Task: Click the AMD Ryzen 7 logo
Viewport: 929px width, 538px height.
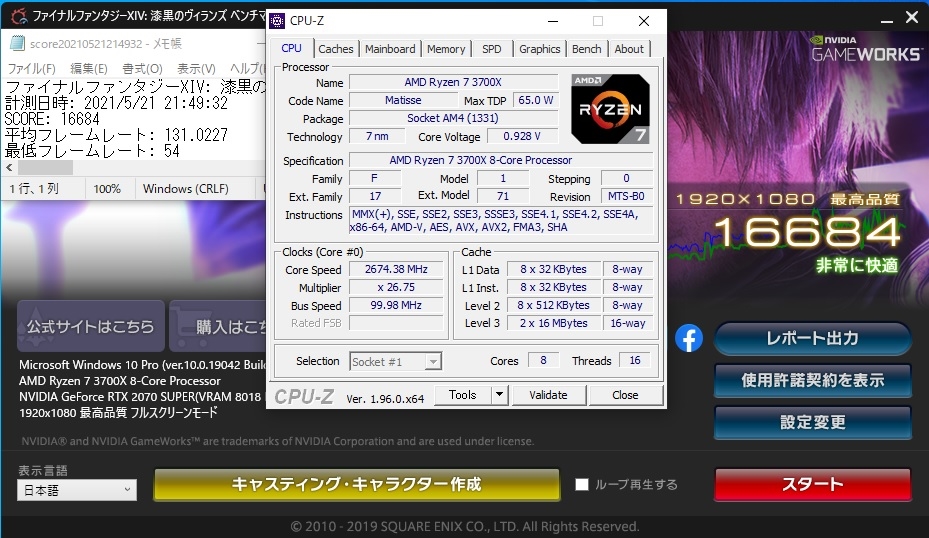Action: pyautogui.click(x=610, y=109)
